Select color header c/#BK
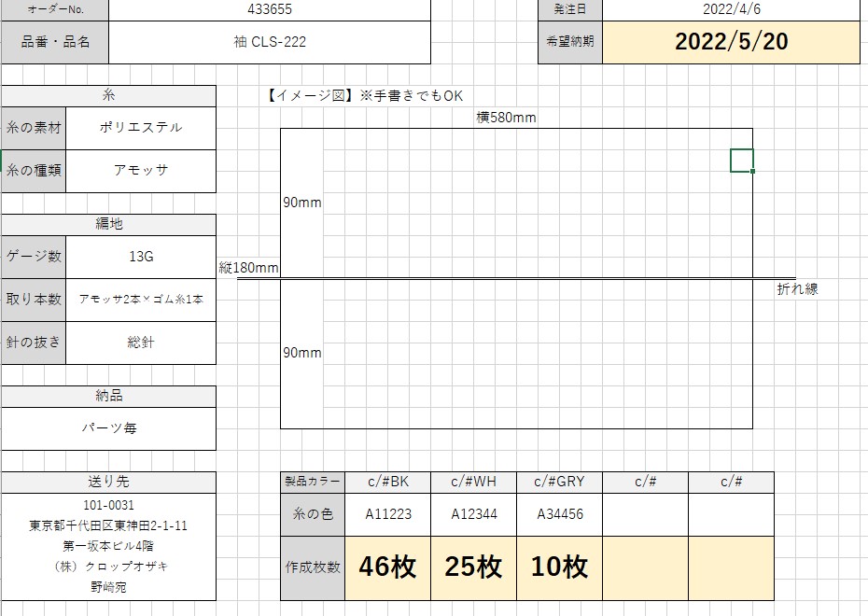 [388, 482]
